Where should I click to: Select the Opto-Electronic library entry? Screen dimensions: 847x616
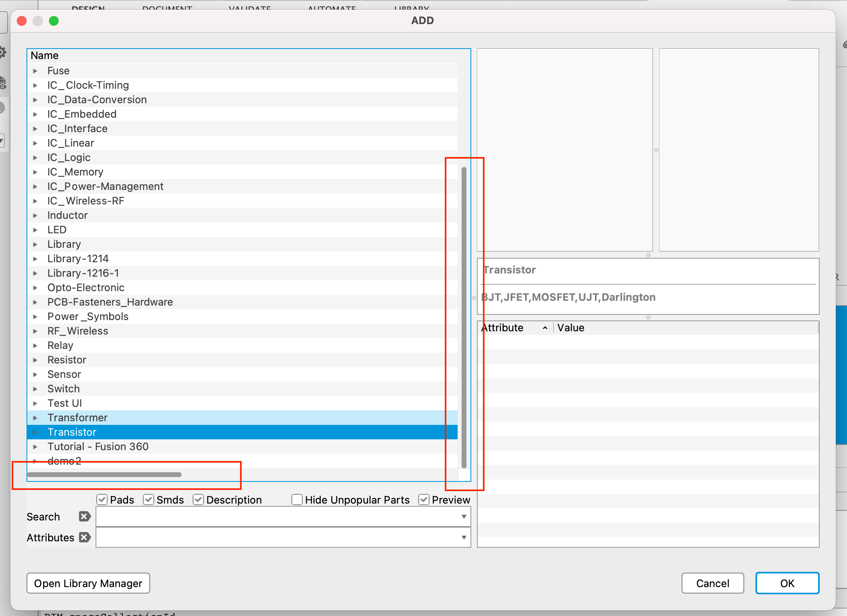[86, 288]
